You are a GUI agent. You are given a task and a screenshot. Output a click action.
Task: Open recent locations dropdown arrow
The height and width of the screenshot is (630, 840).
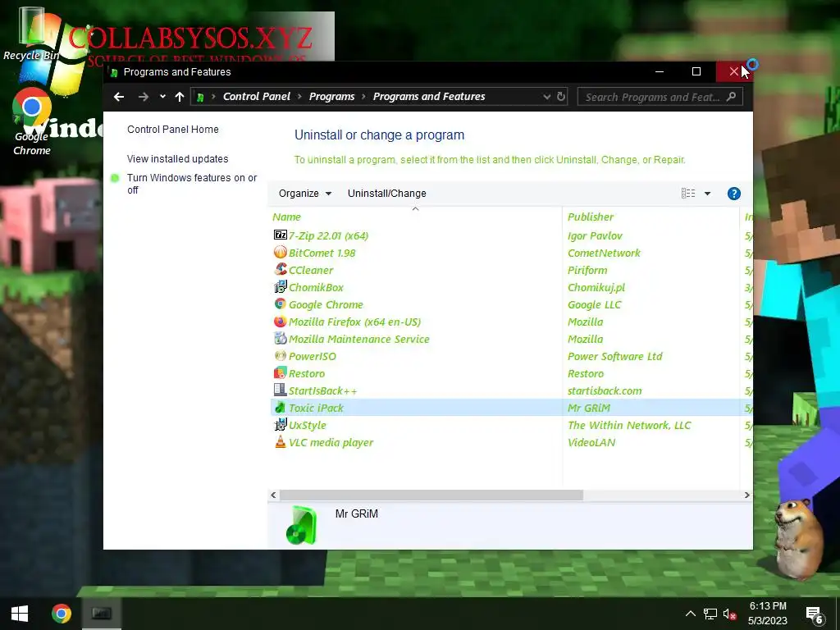point(162,97)
